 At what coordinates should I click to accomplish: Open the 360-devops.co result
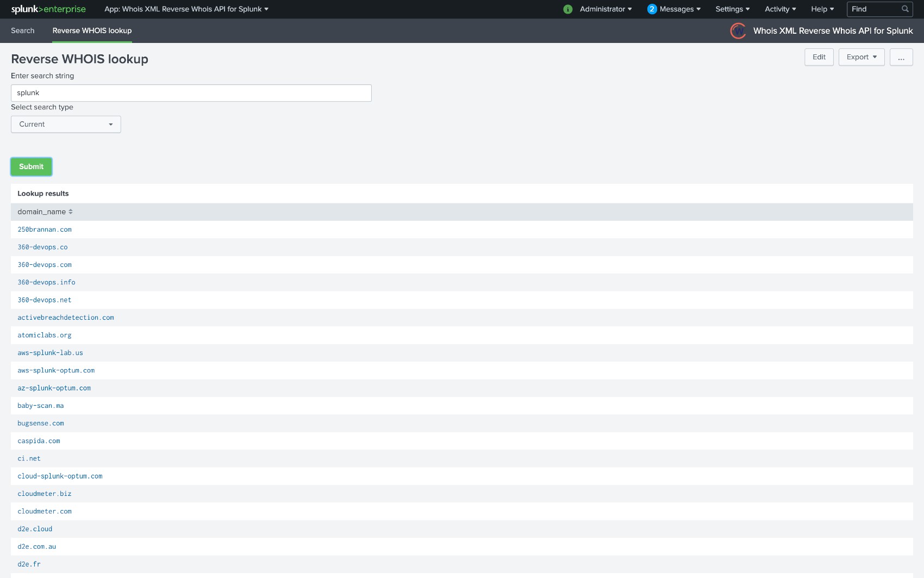42,247
